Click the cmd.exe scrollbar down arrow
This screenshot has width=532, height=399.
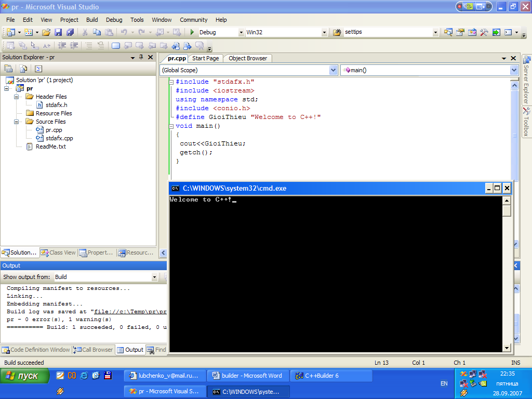point(507,348)
